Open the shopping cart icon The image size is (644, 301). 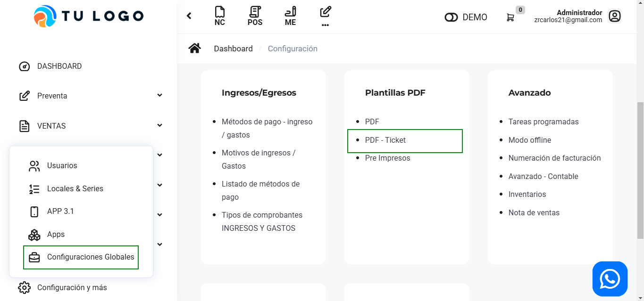point(510,17)
